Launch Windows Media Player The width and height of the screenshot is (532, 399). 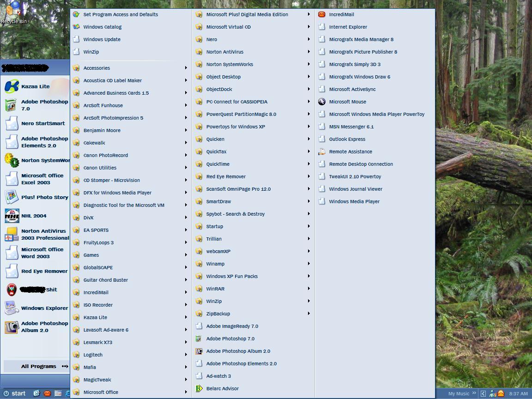353,201
